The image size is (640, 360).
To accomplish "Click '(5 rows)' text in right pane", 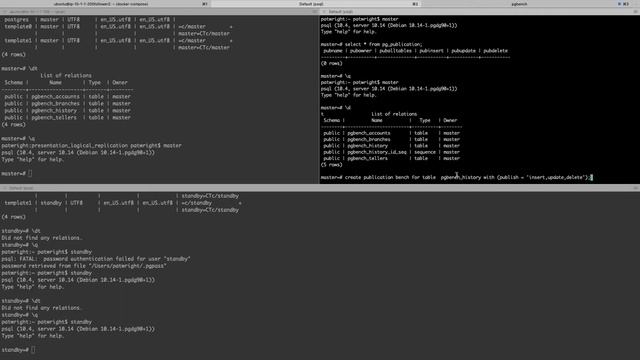I will (x=331, y=165).
